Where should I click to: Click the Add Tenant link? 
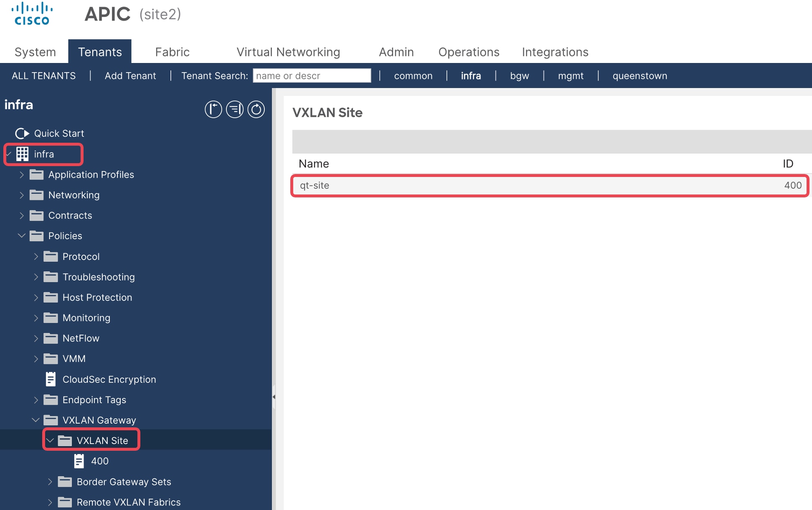[130, 76]
